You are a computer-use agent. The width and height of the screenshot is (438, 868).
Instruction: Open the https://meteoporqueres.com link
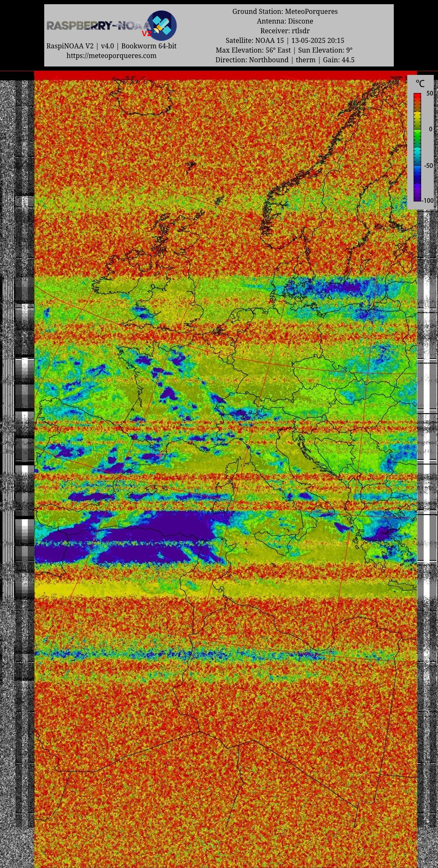pyautogui.click(x=111, y=56)
